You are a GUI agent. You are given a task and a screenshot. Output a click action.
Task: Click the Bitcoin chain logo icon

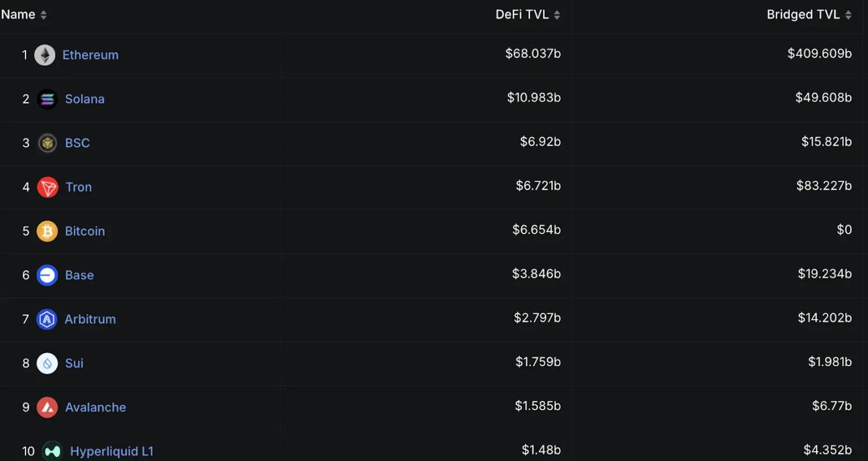click(47, 231)
